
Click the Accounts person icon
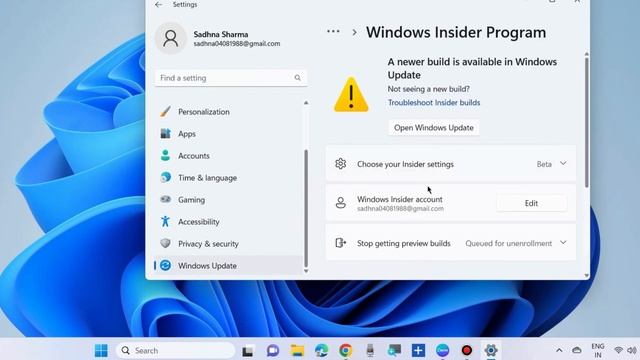click(165, 155)
